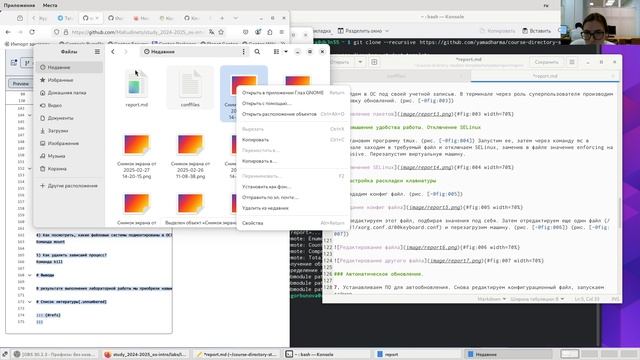Toggle grid view in Files

[276, 52]
